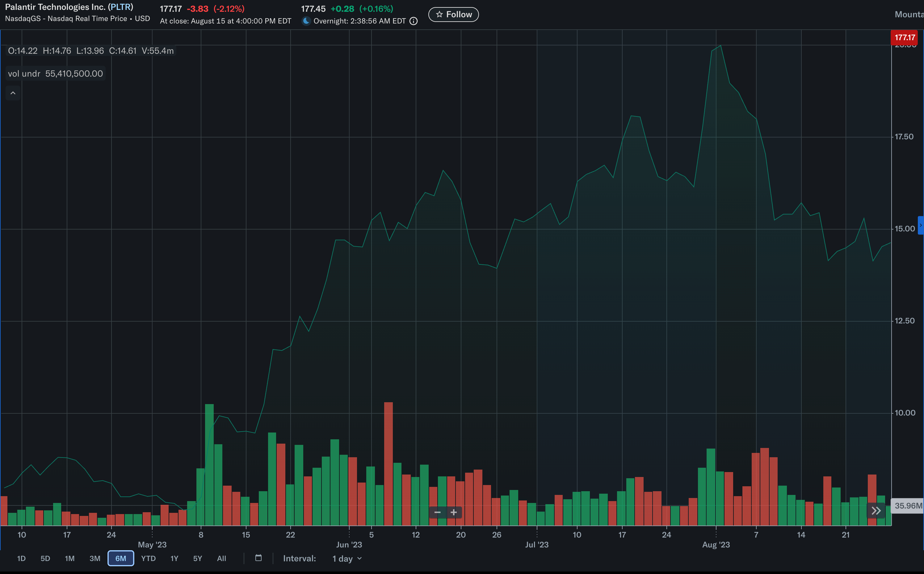Open the Mountain chart type dropdown
This screenshot has width=924, height=574.
[x=909, y=15]
